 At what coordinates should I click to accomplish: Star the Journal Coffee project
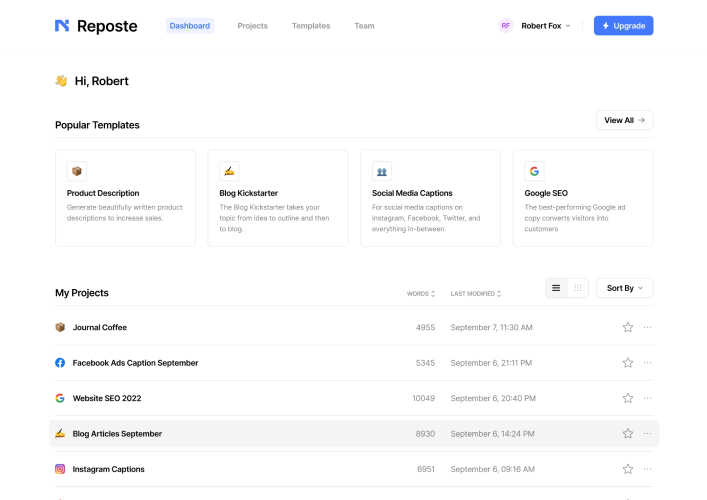coord(628,327)
